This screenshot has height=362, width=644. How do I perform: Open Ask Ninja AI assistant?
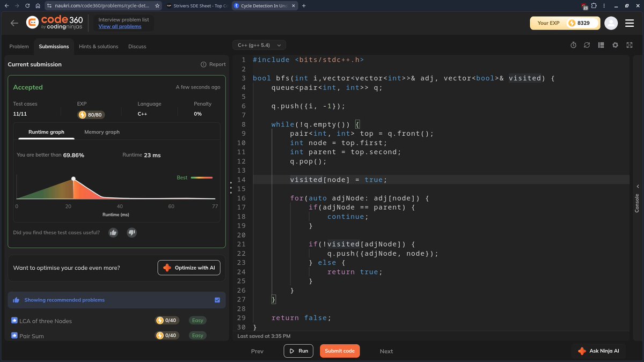click(598, 351)
